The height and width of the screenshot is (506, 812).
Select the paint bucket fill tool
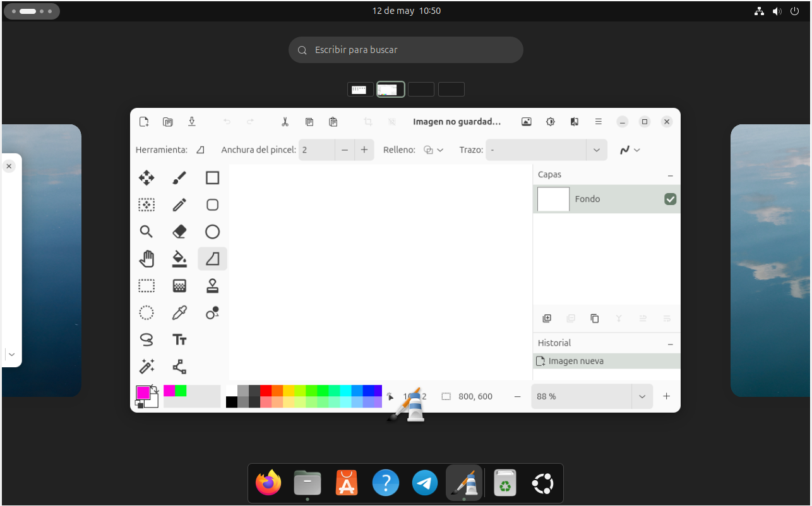coord(179,258)
